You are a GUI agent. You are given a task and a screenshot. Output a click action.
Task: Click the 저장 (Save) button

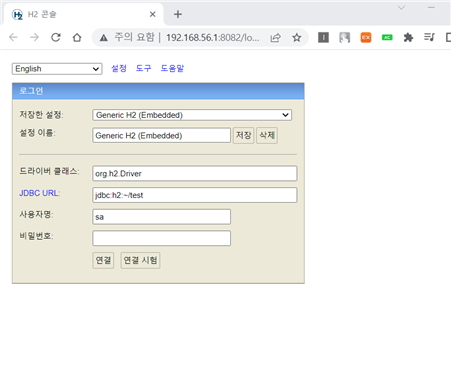click(x=243, y=135)
